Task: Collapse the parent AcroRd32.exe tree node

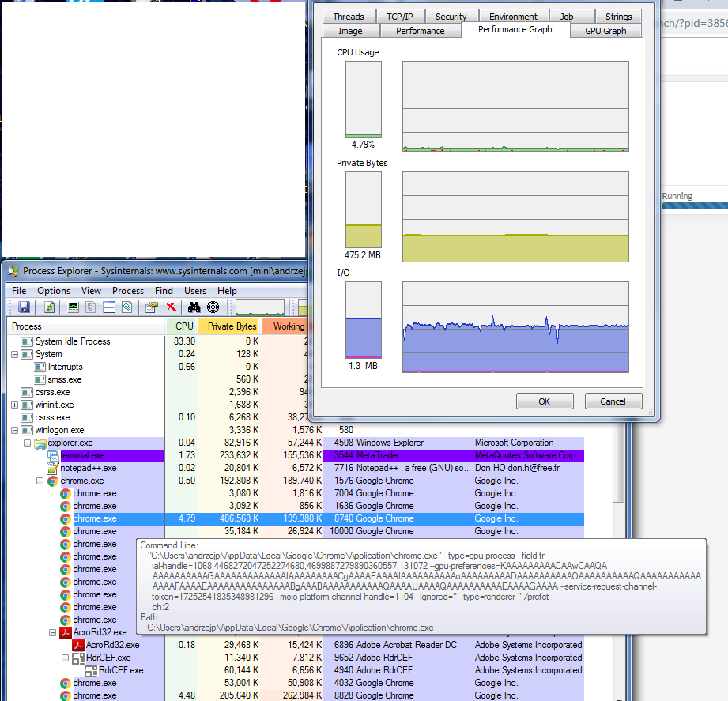Action: click(52, 632)
